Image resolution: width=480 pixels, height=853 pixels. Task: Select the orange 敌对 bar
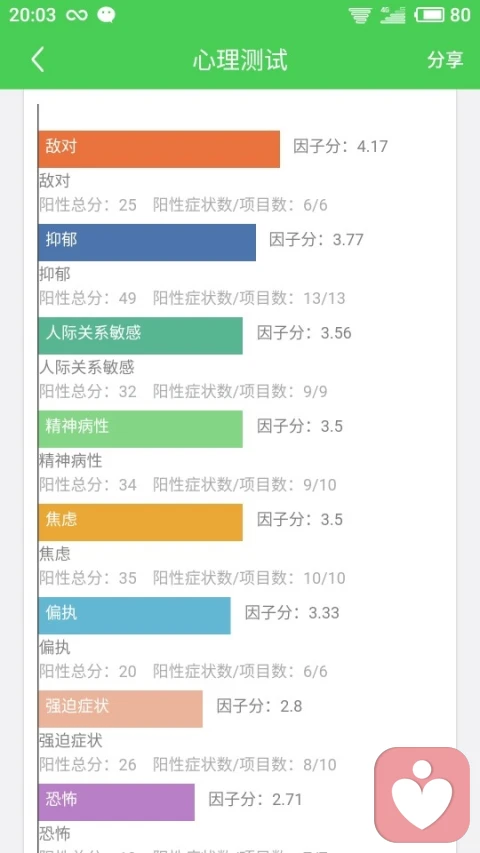159,149
